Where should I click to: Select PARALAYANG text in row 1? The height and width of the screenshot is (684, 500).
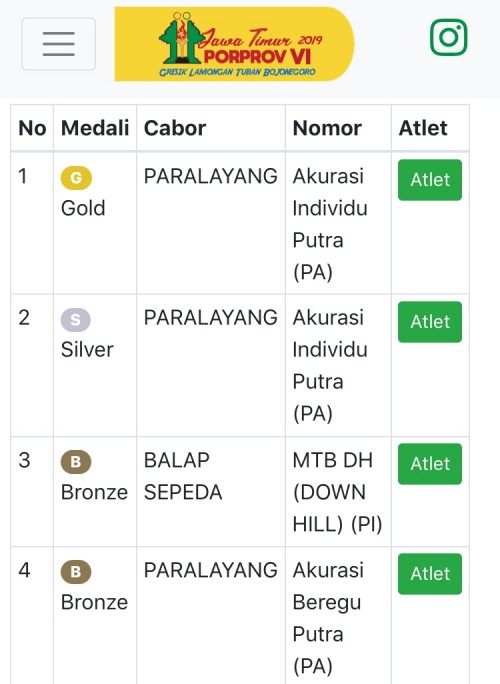pos(211,177)
